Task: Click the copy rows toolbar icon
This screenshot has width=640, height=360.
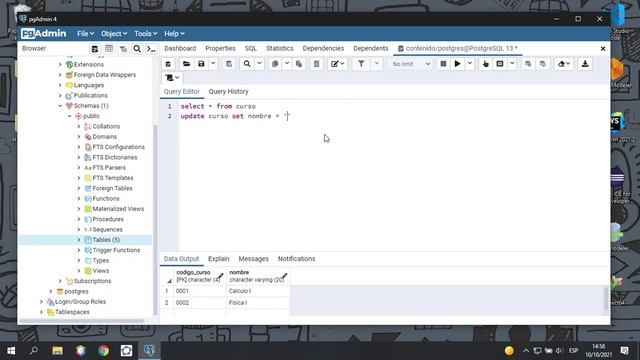Action: coord(275,64)
